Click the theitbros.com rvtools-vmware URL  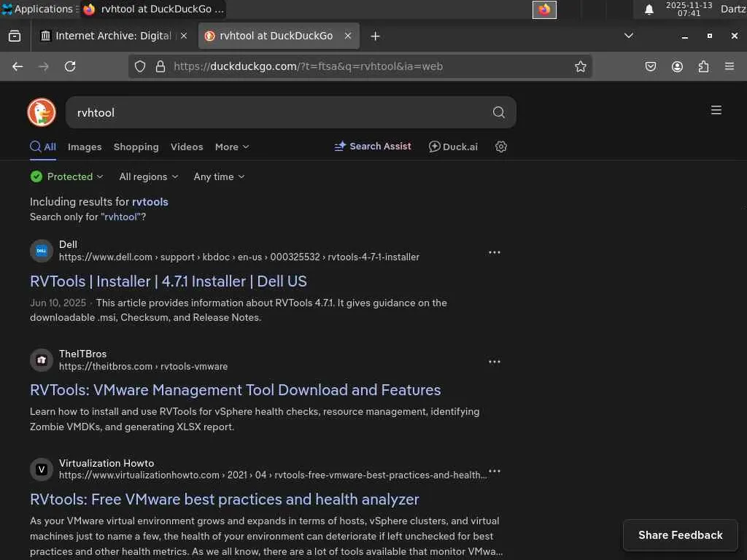coord(144,367)
